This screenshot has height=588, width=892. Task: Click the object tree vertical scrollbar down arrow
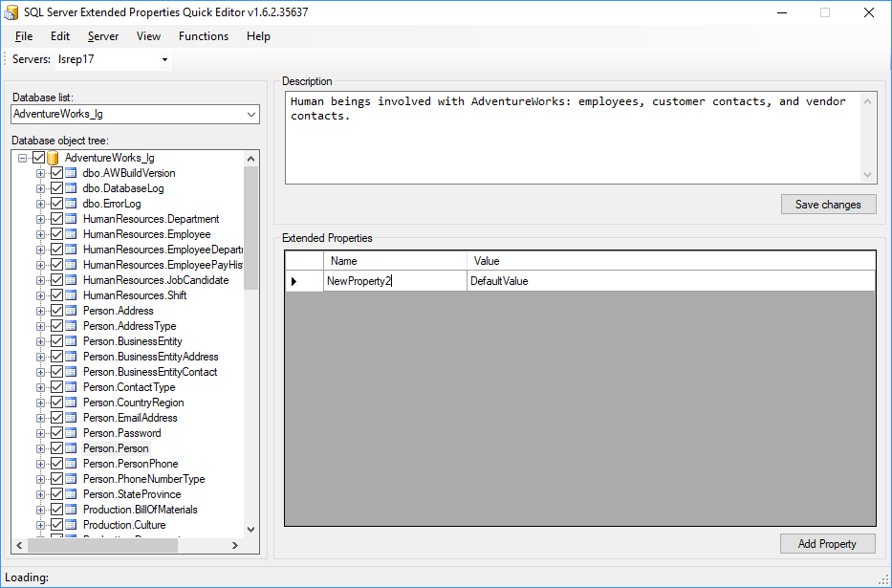pos(251,529)
